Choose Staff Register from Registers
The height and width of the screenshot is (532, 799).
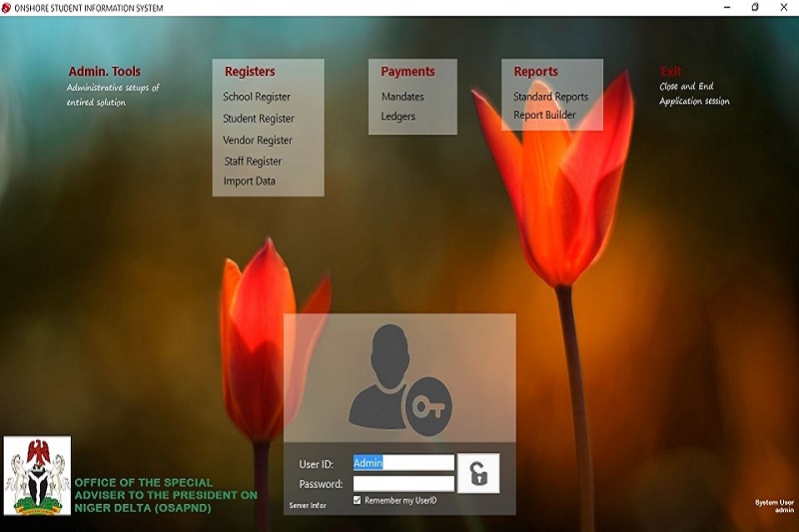coord(253,161)
